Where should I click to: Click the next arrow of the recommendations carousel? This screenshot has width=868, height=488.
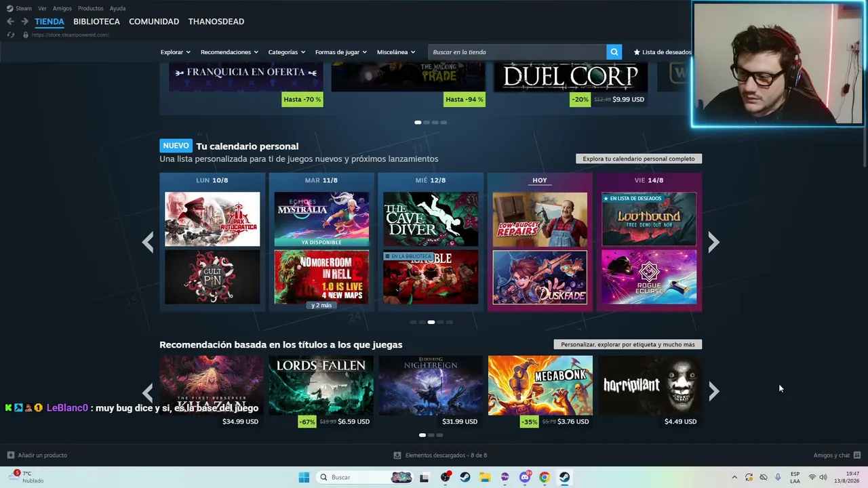coord(713,392)
